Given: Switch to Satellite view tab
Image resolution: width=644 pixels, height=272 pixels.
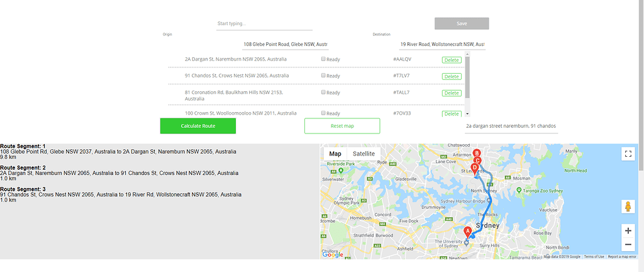Looking at the screenshot, I should (364, 154).
